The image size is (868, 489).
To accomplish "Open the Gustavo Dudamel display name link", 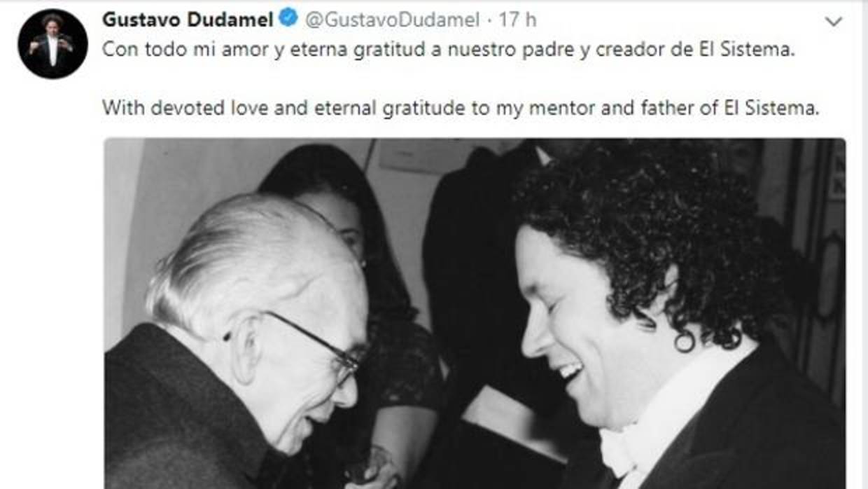I will [188, 20].
